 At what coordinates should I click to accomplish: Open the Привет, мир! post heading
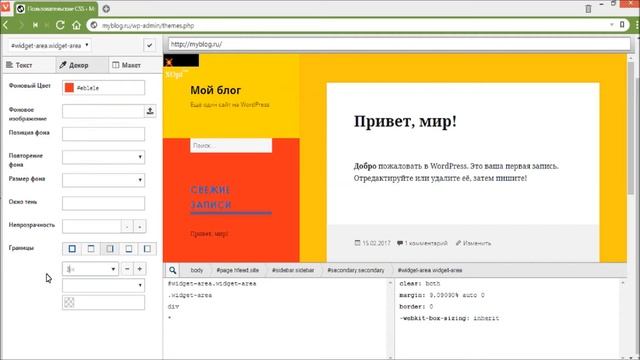point(405,121)
